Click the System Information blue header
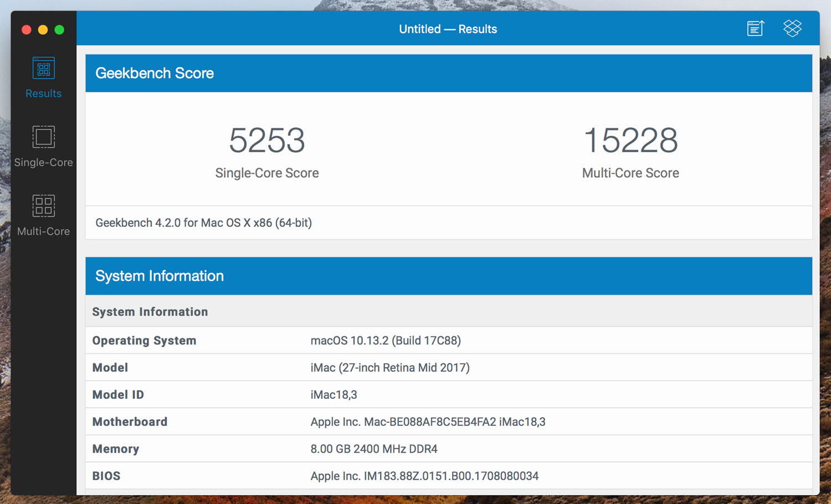Viewport: 831px width, 504px height. (449, 276)
